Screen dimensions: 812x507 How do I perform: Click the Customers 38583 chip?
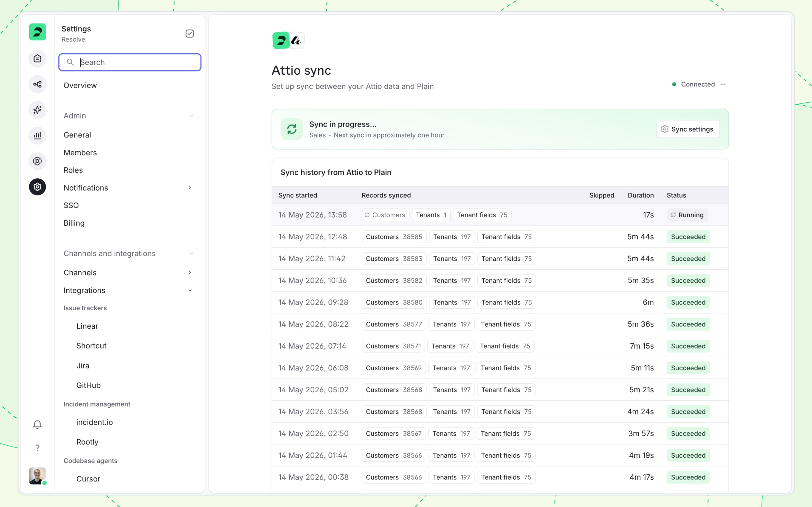tap(394, 258)
